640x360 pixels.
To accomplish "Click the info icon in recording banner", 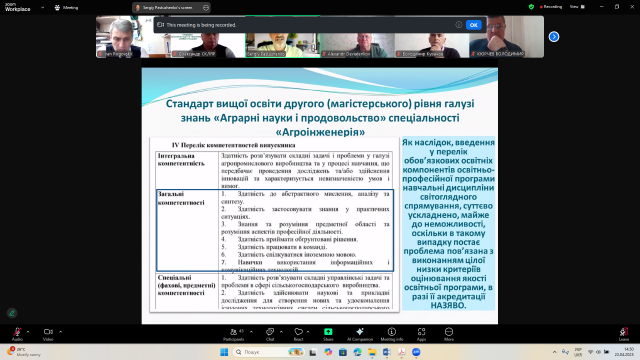I will click(459, 25).
